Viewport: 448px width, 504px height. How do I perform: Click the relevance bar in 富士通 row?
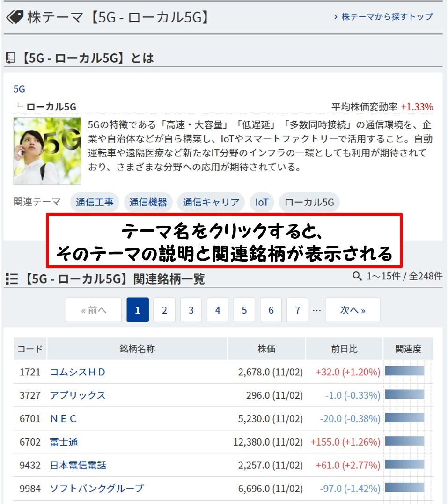(x=404, y=441)
